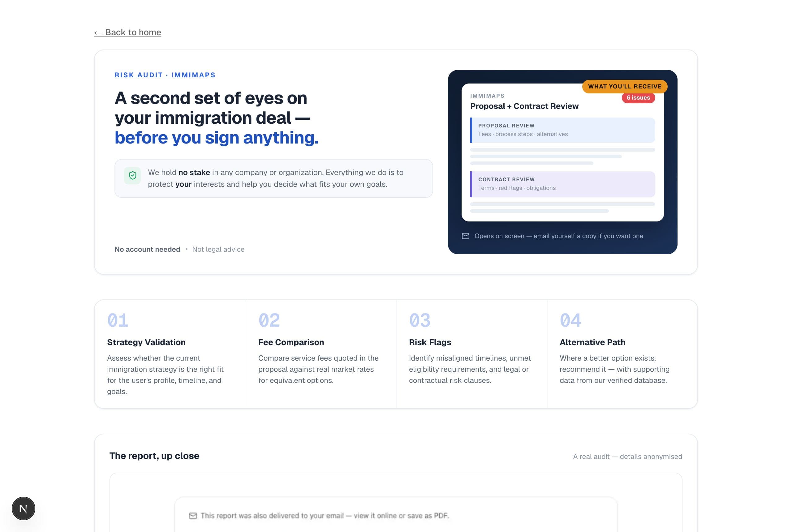Click the Strategy Validation heading
The height and width of the screenshot is (532, 792).
point(146,342)
